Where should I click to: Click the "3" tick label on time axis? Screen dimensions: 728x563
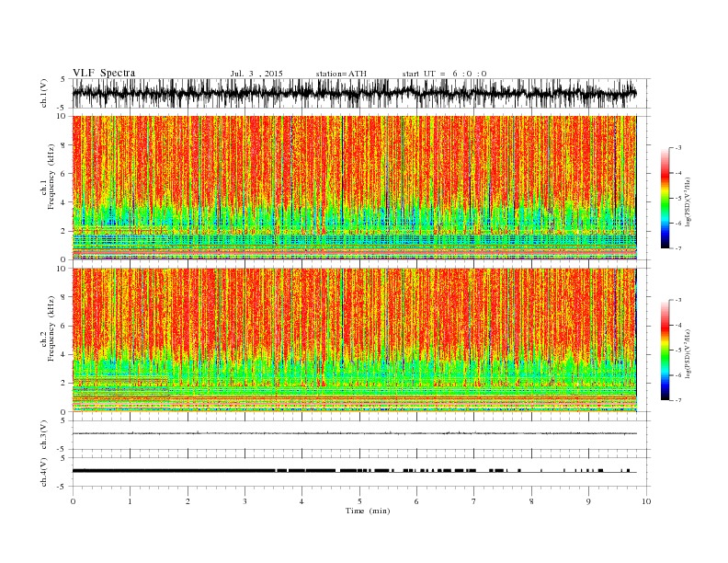point(245,501)
